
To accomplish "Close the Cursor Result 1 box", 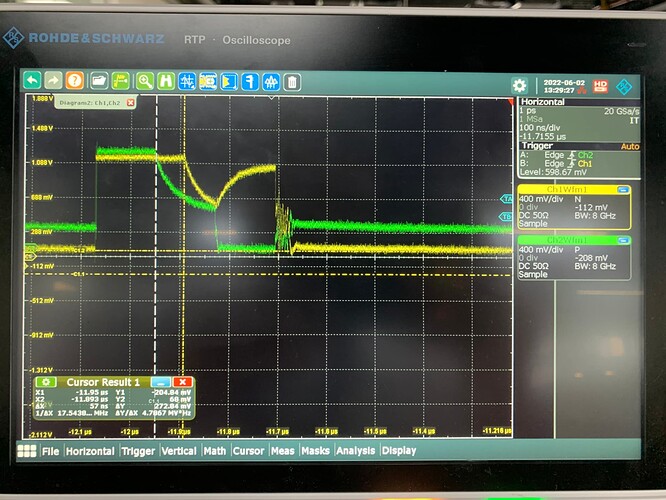I will click(183, 382).
